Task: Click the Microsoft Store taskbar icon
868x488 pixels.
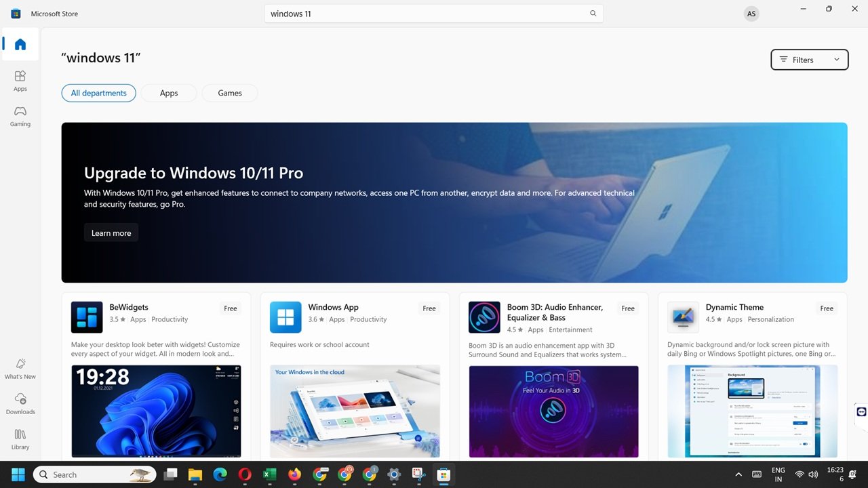Action: click(443, 474)
